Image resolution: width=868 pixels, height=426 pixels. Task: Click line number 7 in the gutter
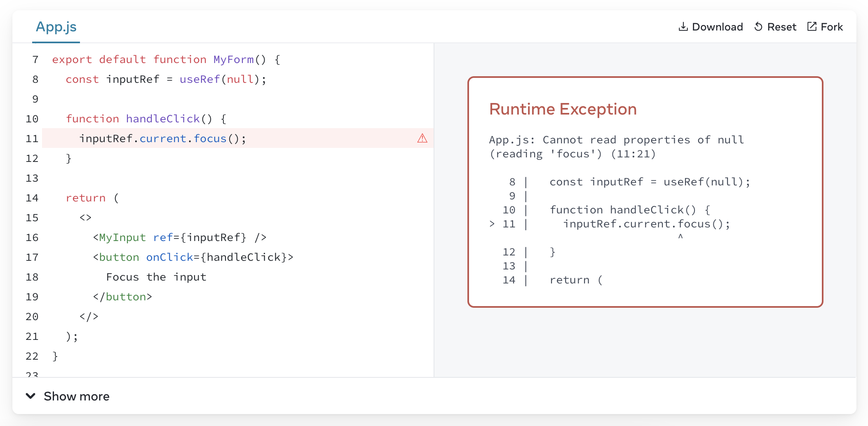click(35, 59)
